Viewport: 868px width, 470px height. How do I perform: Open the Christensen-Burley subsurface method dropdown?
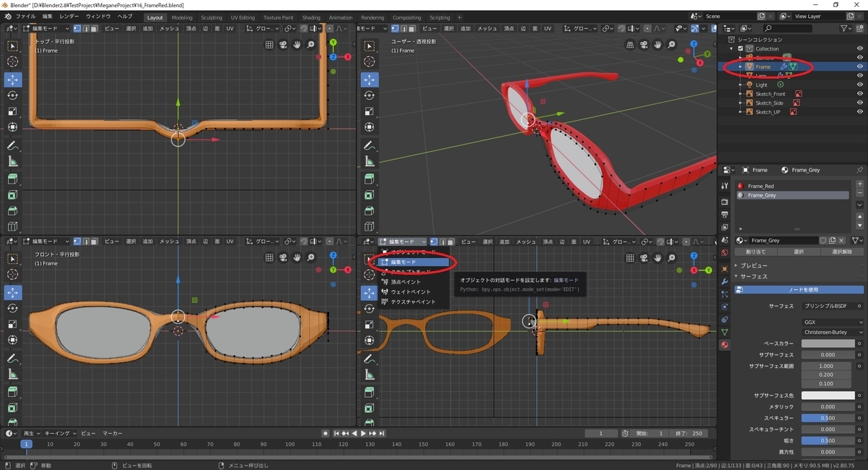click(833, 333)
